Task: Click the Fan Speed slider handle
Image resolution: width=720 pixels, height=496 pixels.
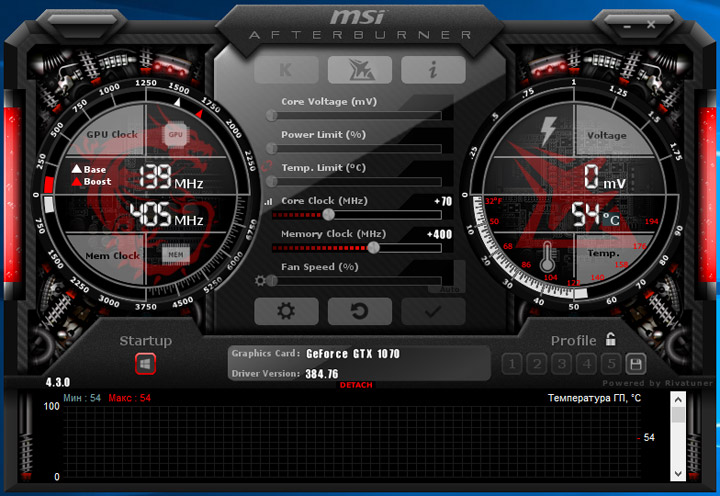Action: click(x=272, y=281)
